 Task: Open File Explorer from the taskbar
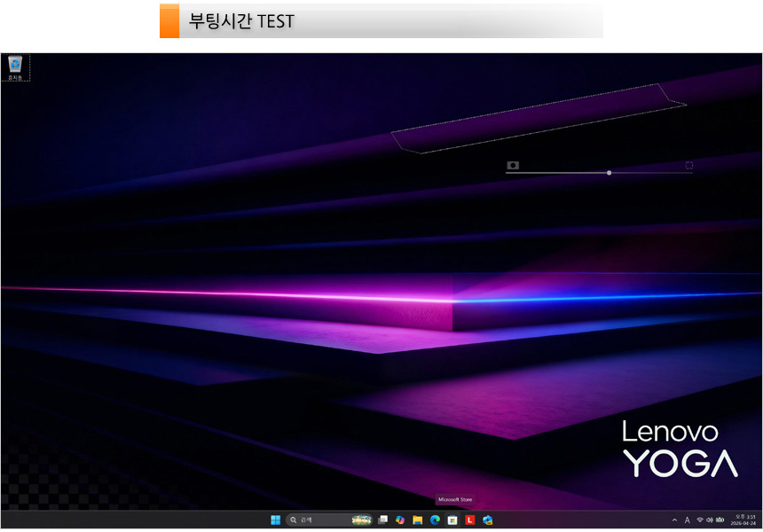point(417,520)
